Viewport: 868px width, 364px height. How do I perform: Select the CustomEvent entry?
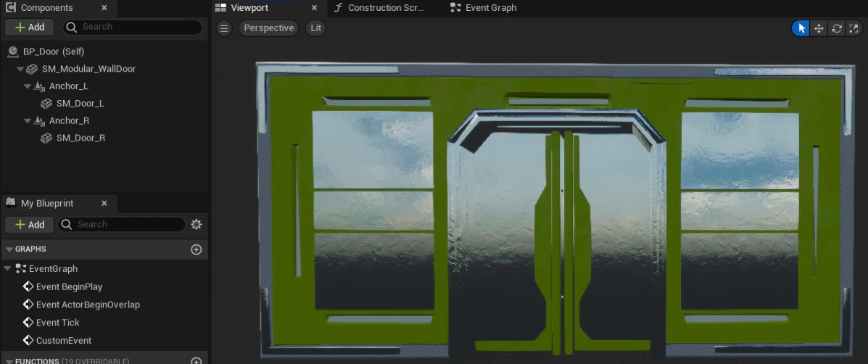click(64, 341)
